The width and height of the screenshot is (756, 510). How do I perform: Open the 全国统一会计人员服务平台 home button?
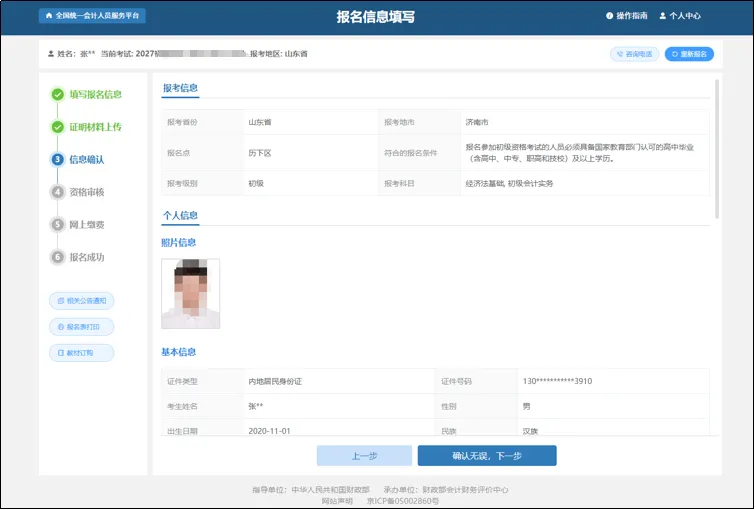point(92,15)
